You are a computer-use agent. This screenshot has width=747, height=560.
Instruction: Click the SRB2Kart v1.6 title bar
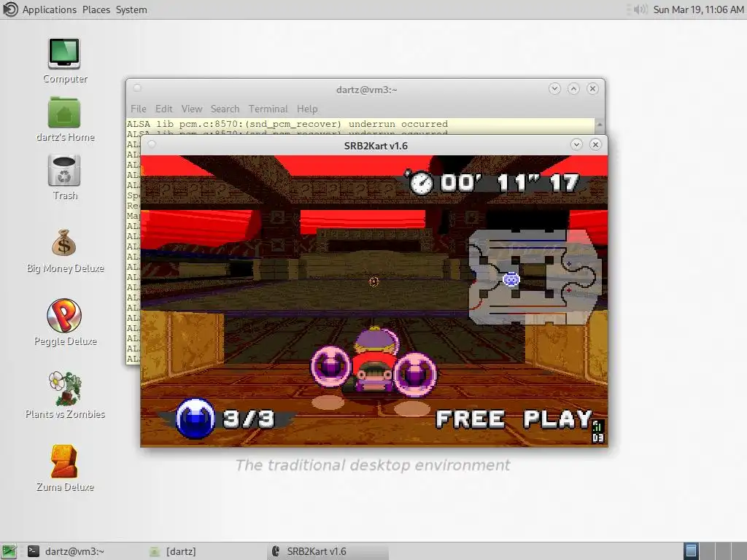pos(376,146)
